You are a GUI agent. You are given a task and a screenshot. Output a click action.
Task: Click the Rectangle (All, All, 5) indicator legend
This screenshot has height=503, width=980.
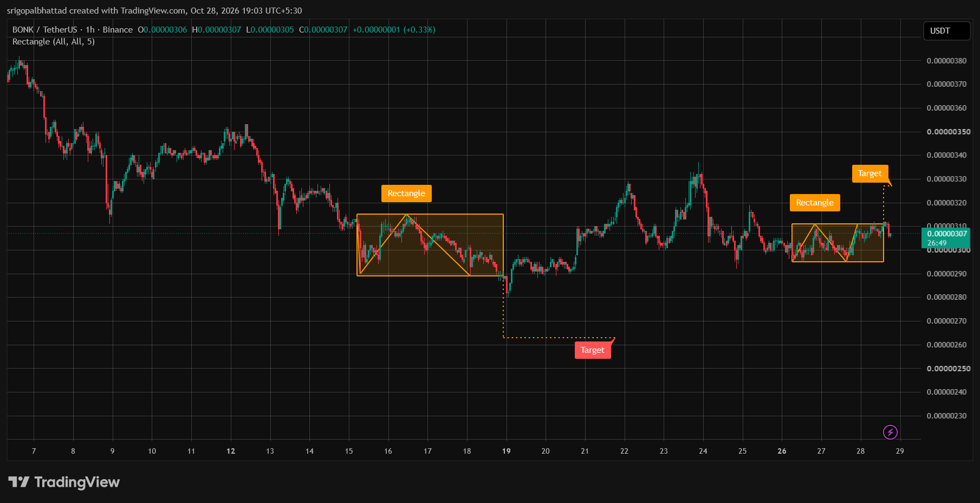[54, 42]
